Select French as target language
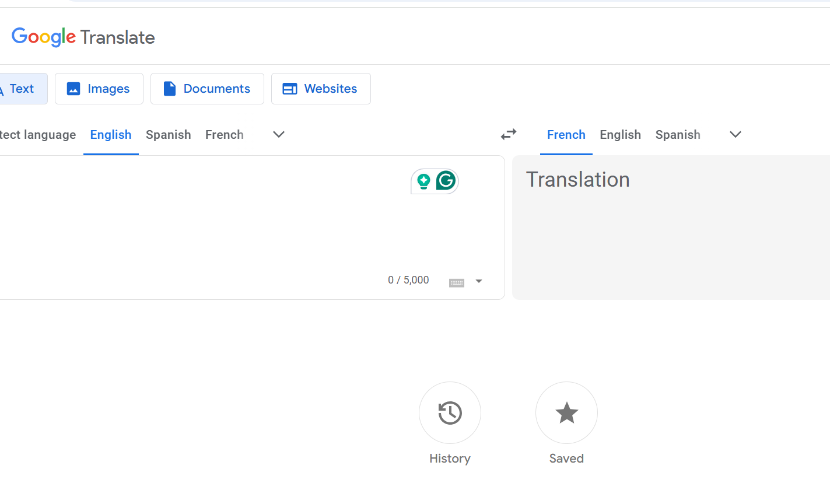This screenshot has height=504, width=830. pos(566,135)
